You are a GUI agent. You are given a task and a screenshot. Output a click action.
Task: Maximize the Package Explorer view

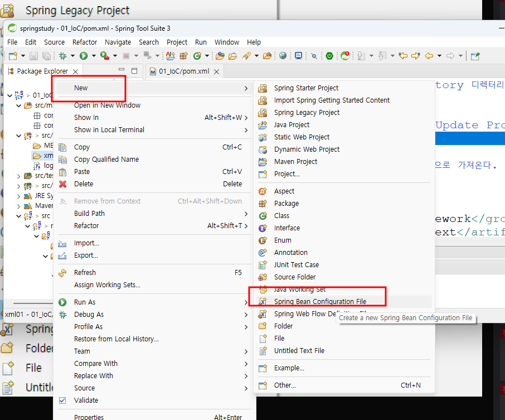(x=134, y=71)
